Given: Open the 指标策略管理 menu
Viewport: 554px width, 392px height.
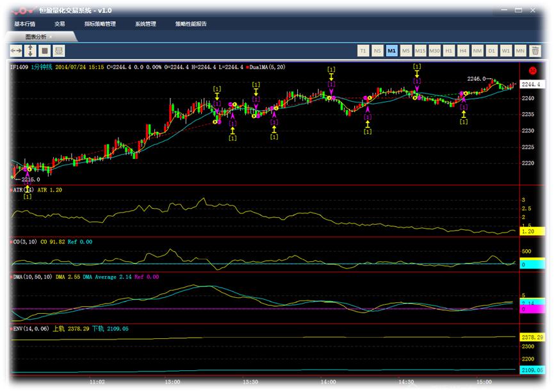Looking at the screenshot, I should (x=100, y=24).
